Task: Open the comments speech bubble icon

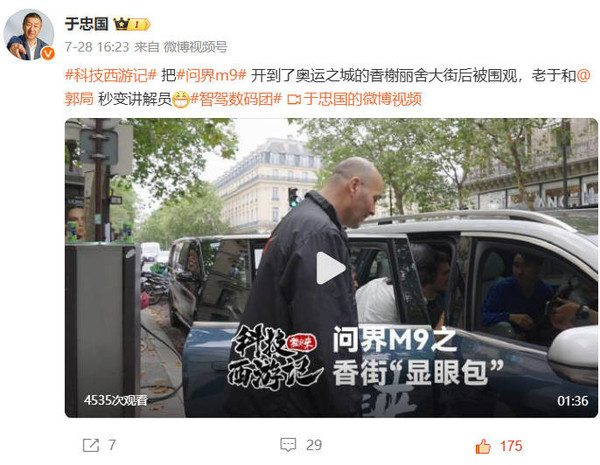Action: coord(288,445)
